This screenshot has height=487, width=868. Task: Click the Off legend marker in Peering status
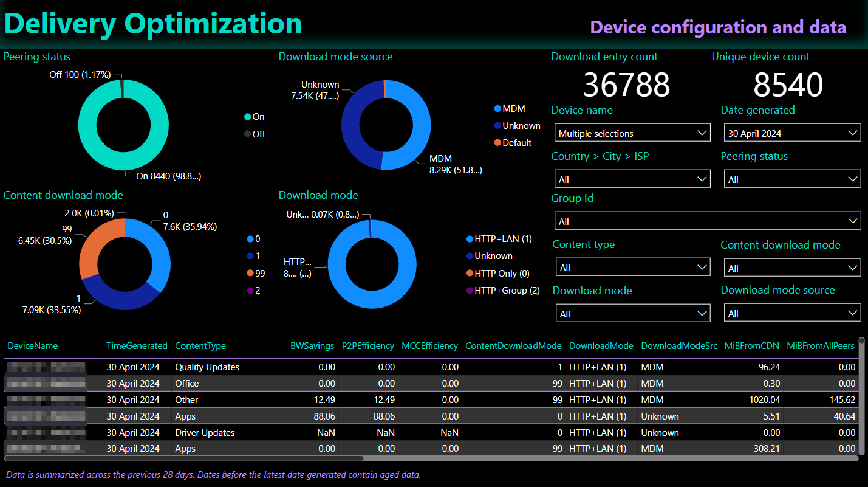(247, 134)
